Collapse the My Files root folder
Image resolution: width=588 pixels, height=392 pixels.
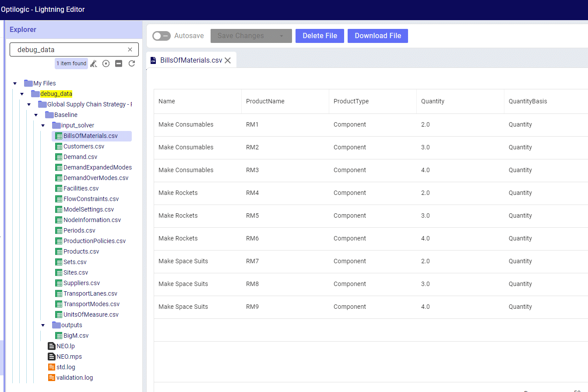pos(15,83)
